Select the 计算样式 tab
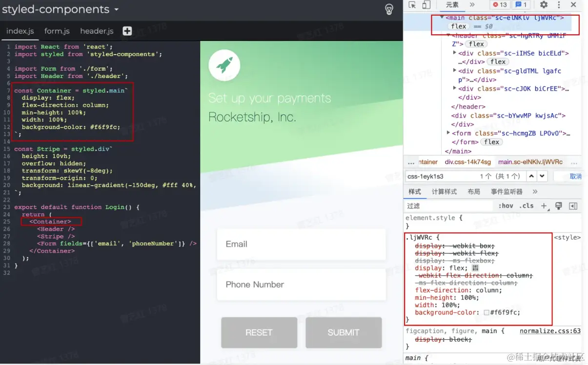The height and width of the screenshot is (365, 588). 444,192
